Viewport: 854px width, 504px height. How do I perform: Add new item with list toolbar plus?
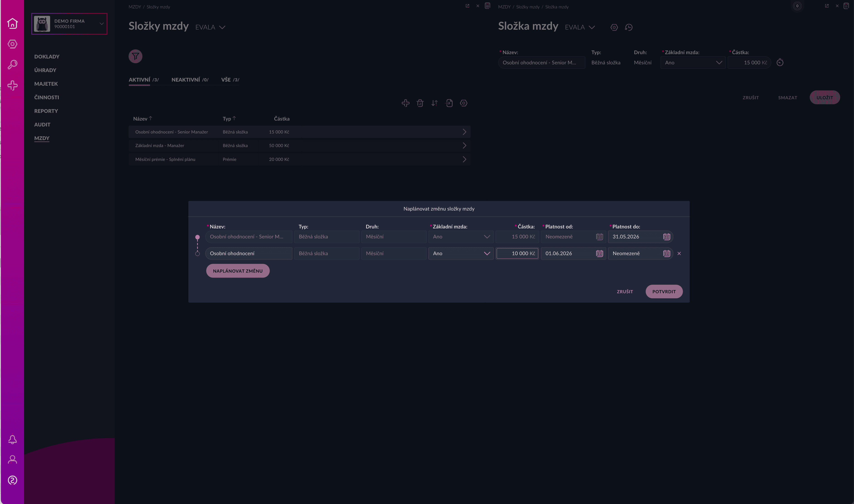click(405, 103)
